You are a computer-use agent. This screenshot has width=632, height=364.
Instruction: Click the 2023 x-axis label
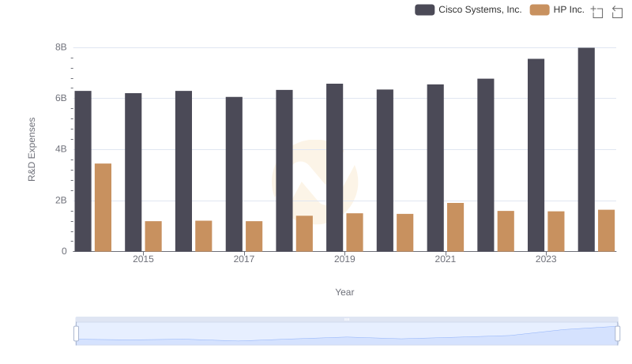[546, 259]
